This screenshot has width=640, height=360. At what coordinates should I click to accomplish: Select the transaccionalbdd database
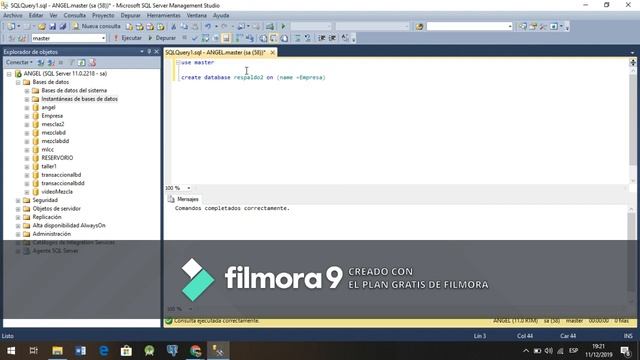(63, 183)
